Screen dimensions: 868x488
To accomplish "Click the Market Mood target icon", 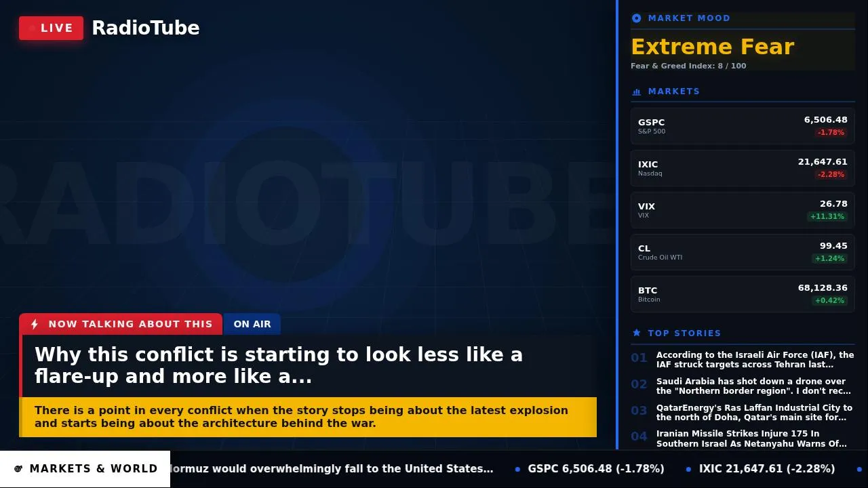I will tap(636, 18).
